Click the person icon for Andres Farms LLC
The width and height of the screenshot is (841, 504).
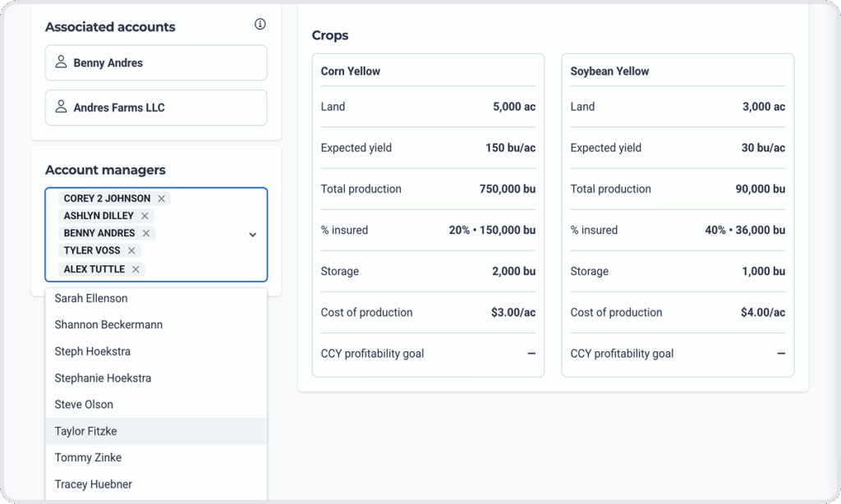click(x=61, y=106)
